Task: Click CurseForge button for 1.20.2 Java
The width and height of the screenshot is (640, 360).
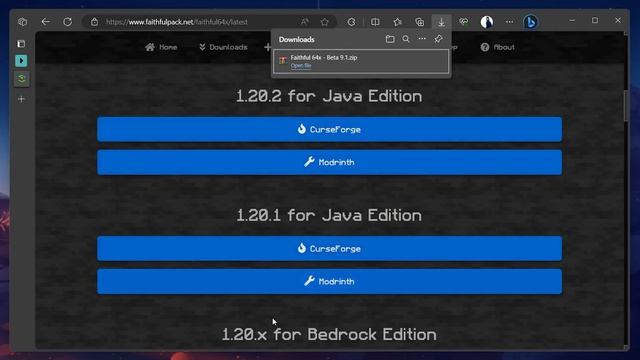Action: (x=329, y=129)
